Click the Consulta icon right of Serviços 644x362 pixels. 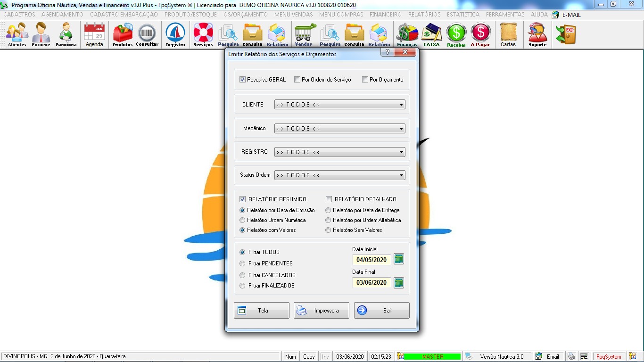tap(252, 35)
